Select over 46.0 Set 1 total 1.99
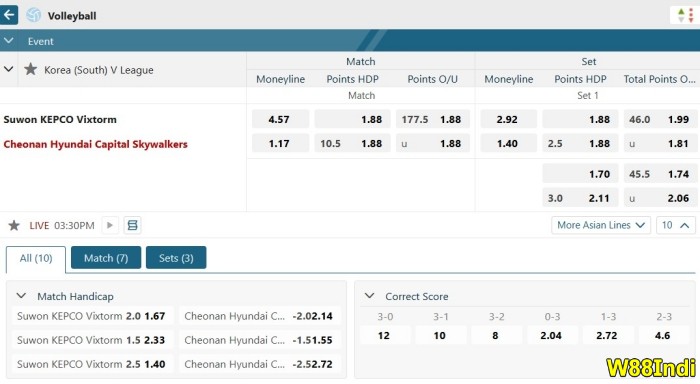The width and height of the screenshot is (700, 384). pos(661,119)
